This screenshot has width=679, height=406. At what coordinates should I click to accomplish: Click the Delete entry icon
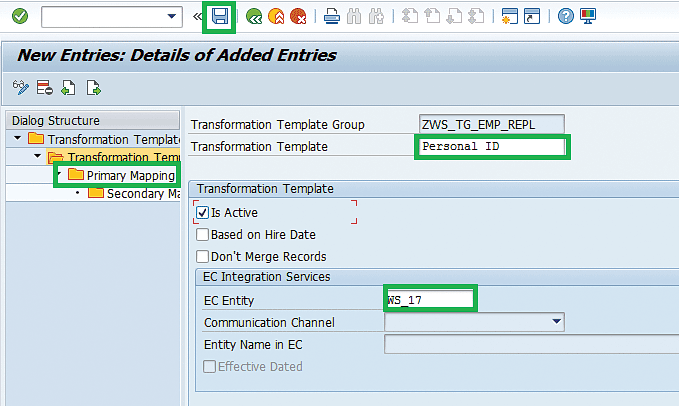pos(44,88)
